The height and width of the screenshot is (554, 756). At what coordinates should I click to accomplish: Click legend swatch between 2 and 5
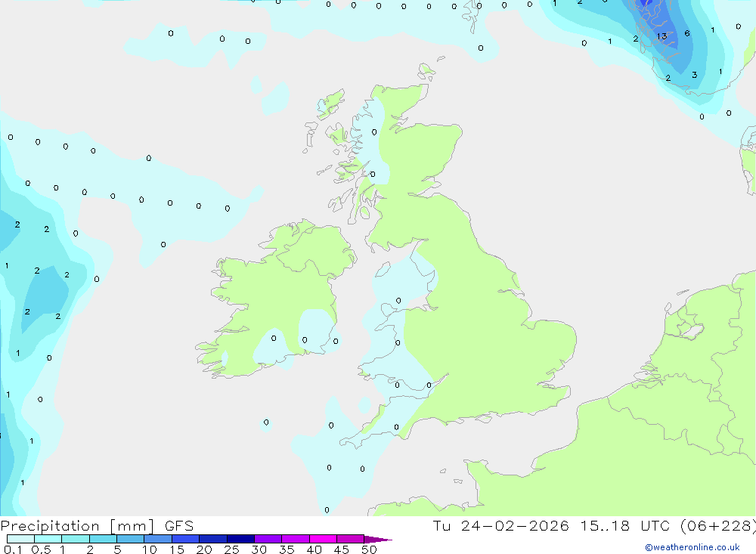pyautogui.click(x=103, y=539)
